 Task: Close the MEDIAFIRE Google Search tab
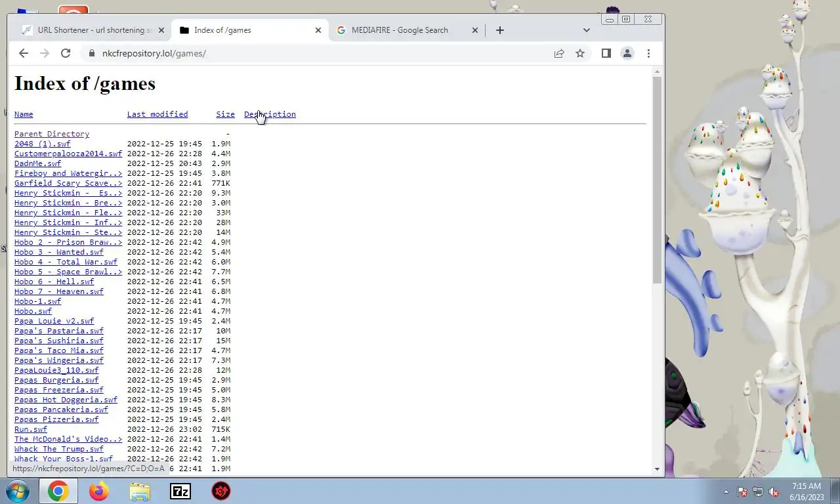tap(475, 30)
